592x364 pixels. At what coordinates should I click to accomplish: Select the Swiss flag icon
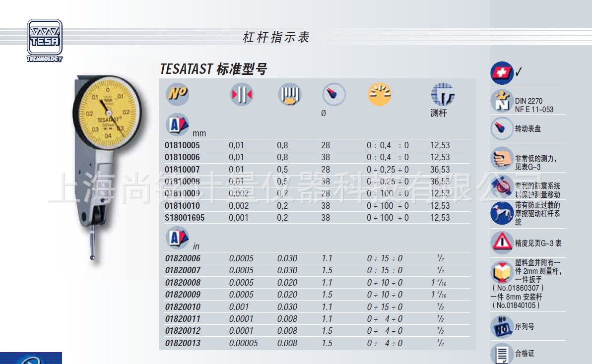[x=502, y=73]
